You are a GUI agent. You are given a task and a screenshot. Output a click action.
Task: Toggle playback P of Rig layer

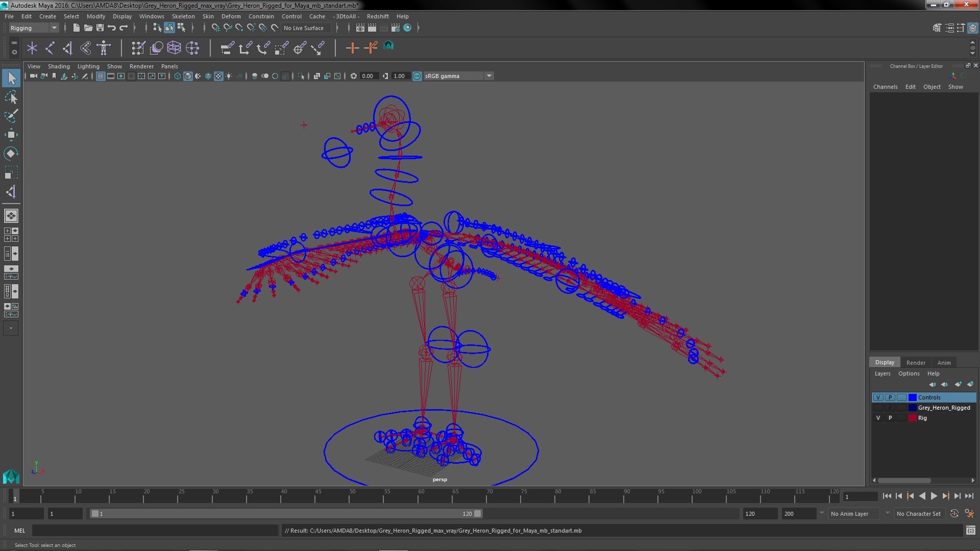point(890,418)
